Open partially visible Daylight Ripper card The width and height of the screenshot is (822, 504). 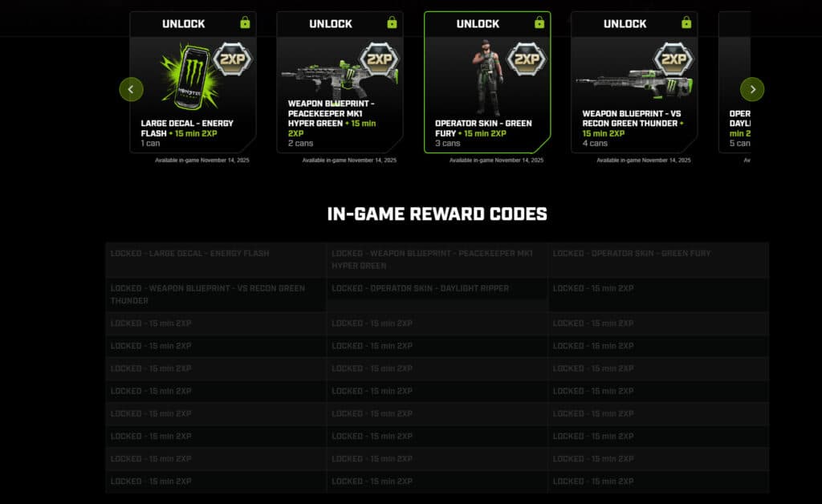click(x=735, y=82)
